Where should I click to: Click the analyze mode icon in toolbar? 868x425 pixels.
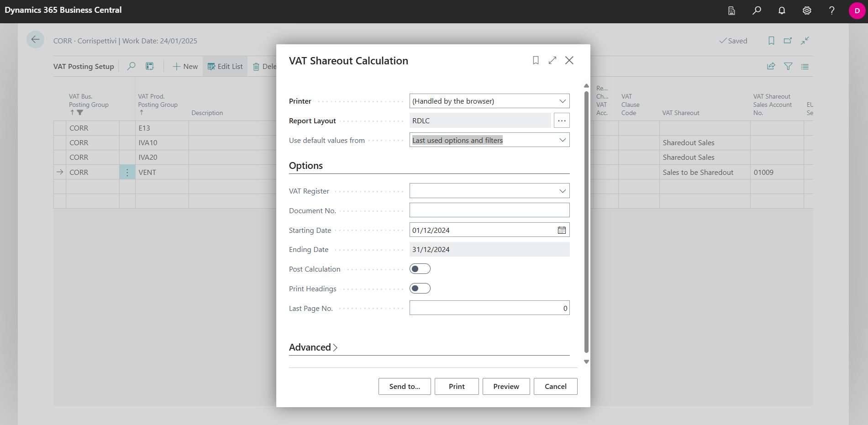tap(150, 66)
